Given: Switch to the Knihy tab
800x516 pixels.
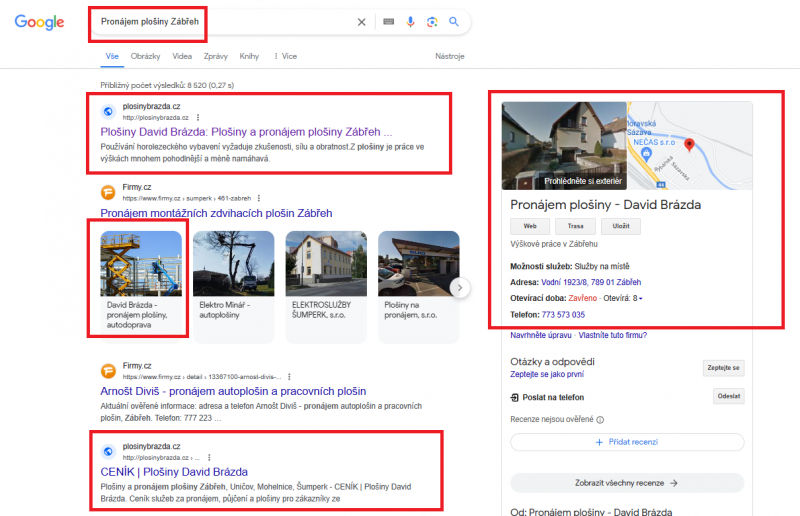Looking at the screenshot, I should coord(249,56).
